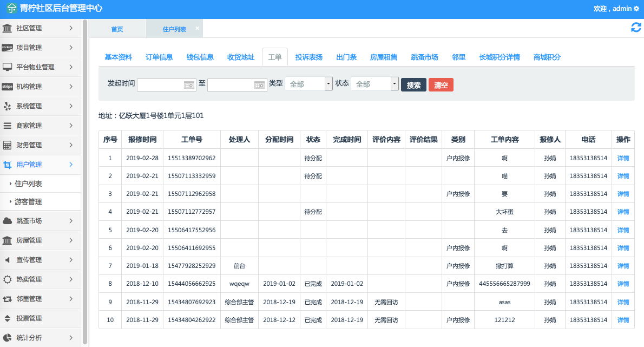Viewport: 644px width, 347px height.
Task: Expand 平台物业管理 menu chevron
Action: (x=71, y=67)
